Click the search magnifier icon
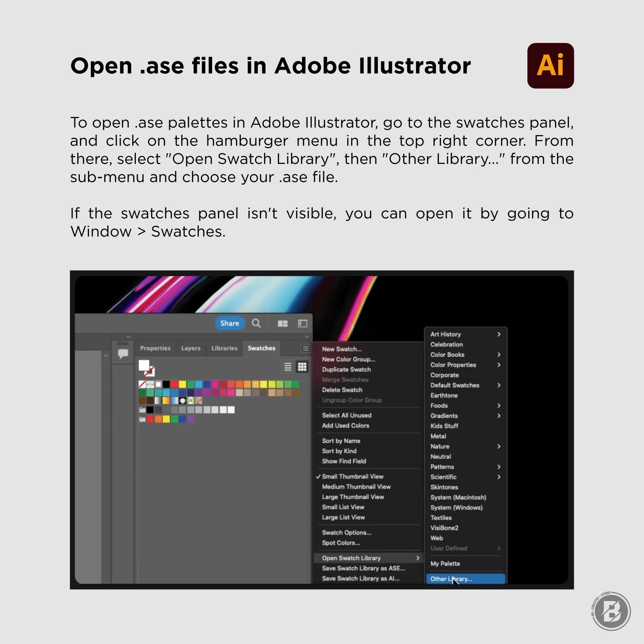The height and width of the screenshot is (644, 644). coord(256,323)
